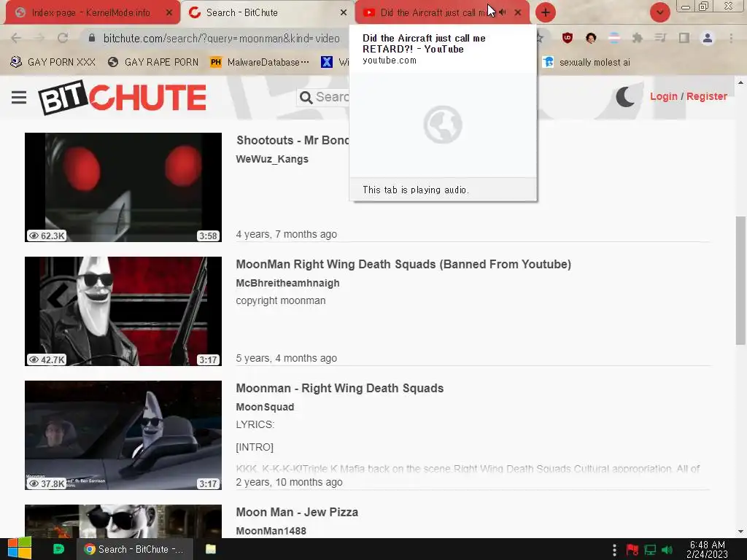Click the padlock site info icon
This screenshot has height=560, width=747.
(x=92, y=38)
